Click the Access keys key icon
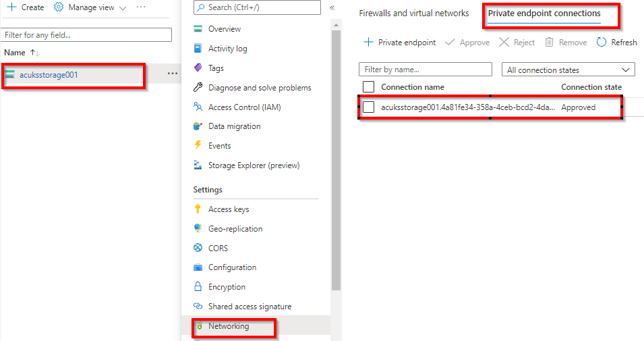The width and height of the screenshot is (644, 341). [198, 209]
